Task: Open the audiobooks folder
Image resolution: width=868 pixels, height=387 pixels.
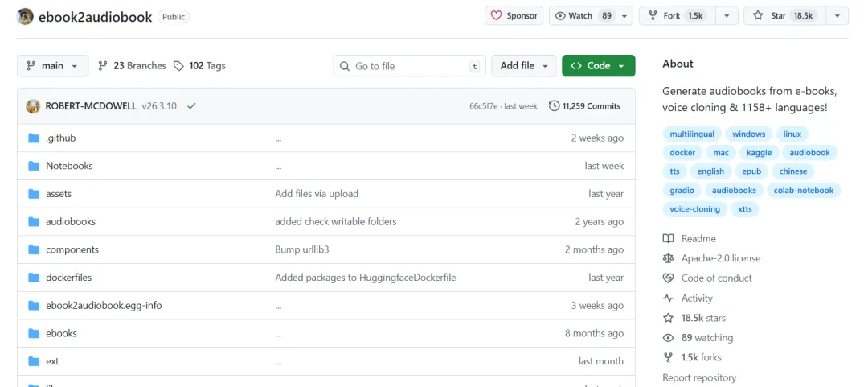Action: (71, 222)
